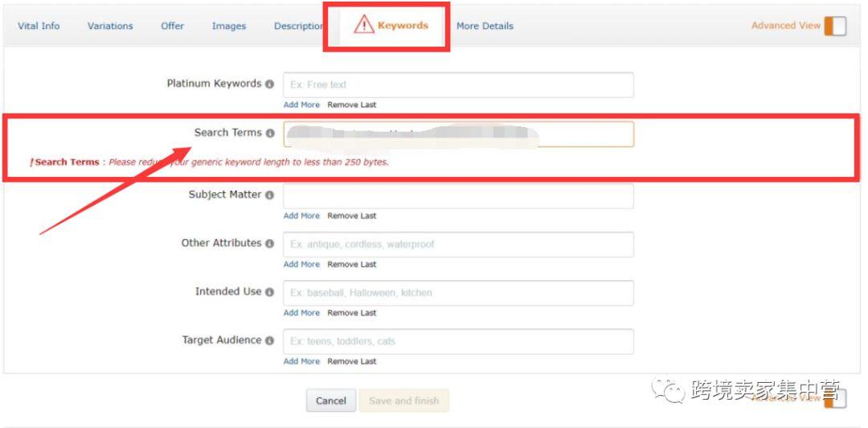Click info icon next to Intended Use
868x428 pixels.
click(x=269, y=292)
